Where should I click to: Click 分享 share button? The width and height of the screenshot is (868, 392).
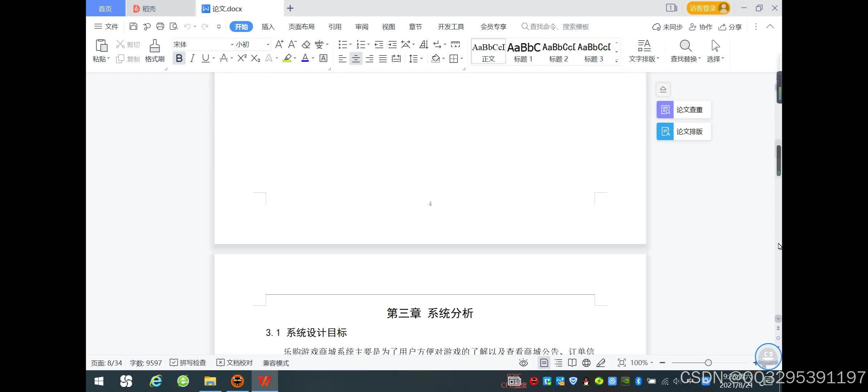click(730, 27)
